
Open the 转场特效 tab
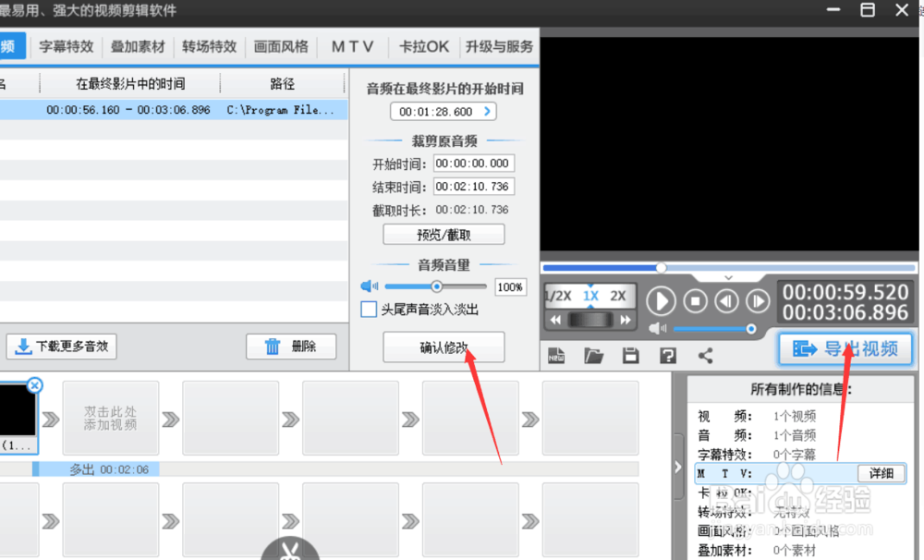[x=209, y=46]
